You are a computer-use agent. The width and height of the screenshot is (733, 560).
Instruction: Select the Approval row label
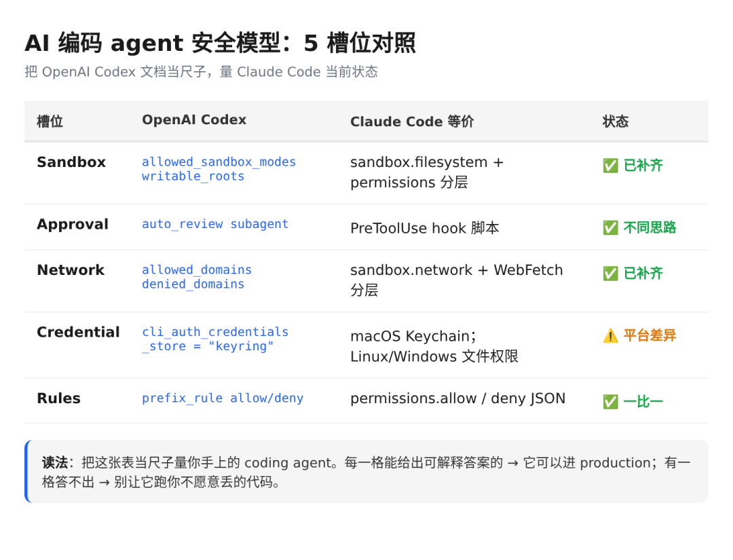pyautogui.click(x=73, y=225)
